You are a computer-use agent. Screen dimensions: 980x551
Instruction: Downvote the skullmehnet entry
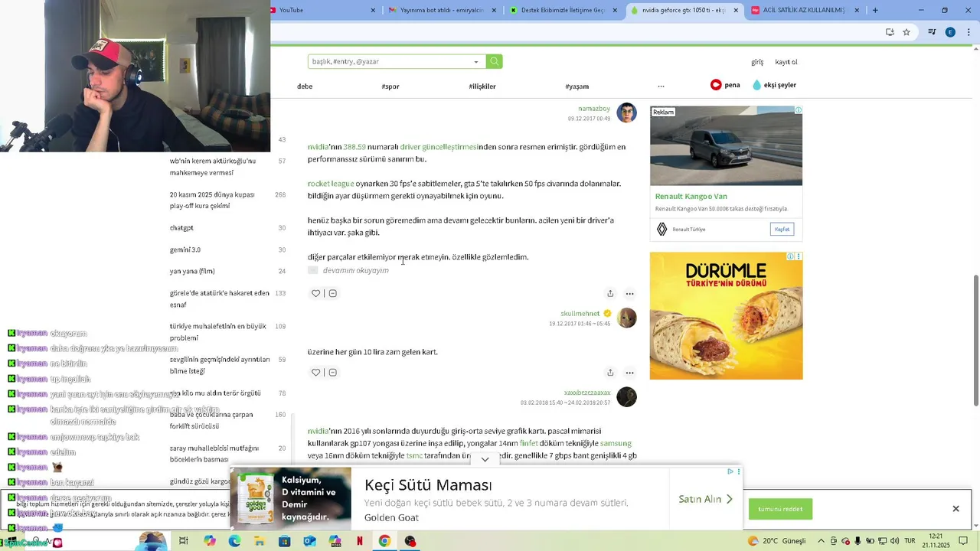pyautogui.click(x=332, y=372)
